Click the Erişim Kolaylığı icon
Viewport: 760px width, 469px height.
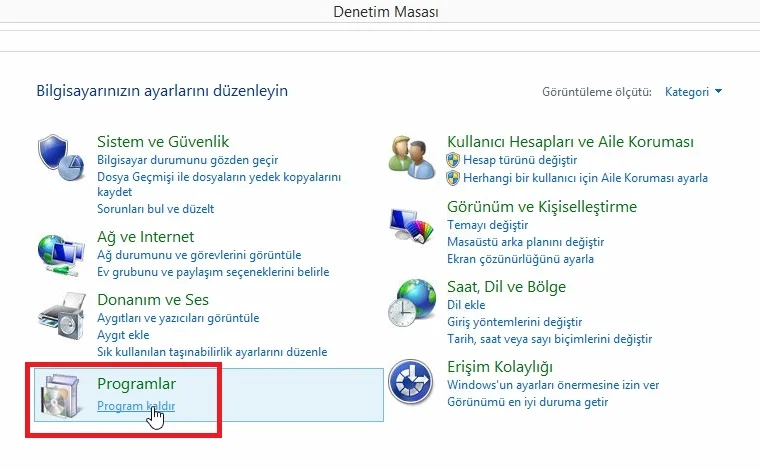412,381
